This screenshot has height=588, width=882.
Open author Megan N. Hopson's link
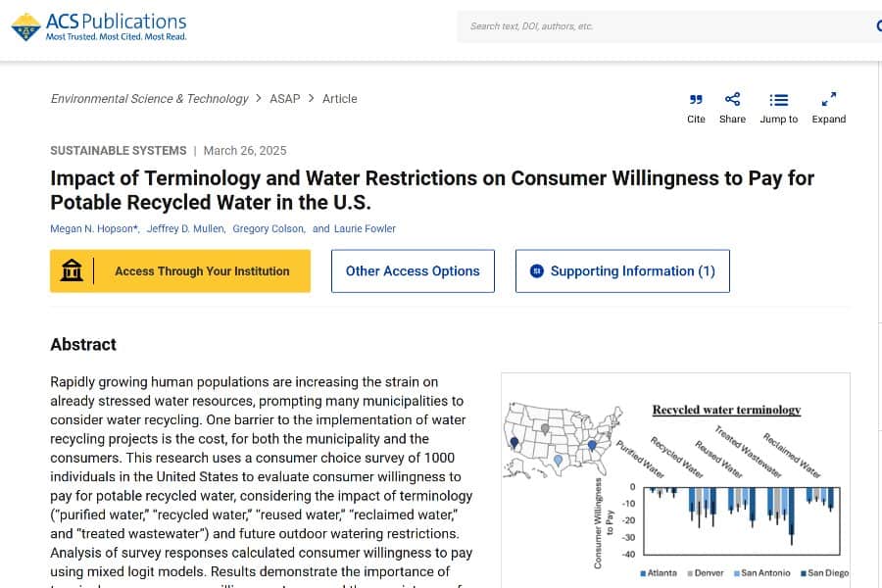pyautogui.click(x=93, y=228)
